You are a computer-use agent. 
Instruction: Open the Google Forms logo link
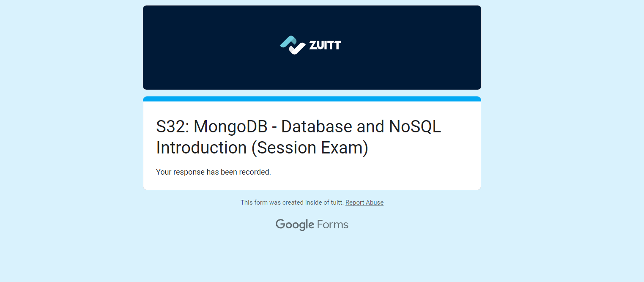[x=312, y=225]
